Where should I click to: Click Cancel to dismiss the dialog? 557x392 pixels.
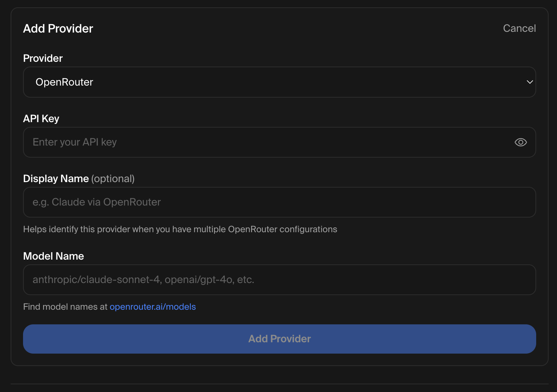[519, 28]
